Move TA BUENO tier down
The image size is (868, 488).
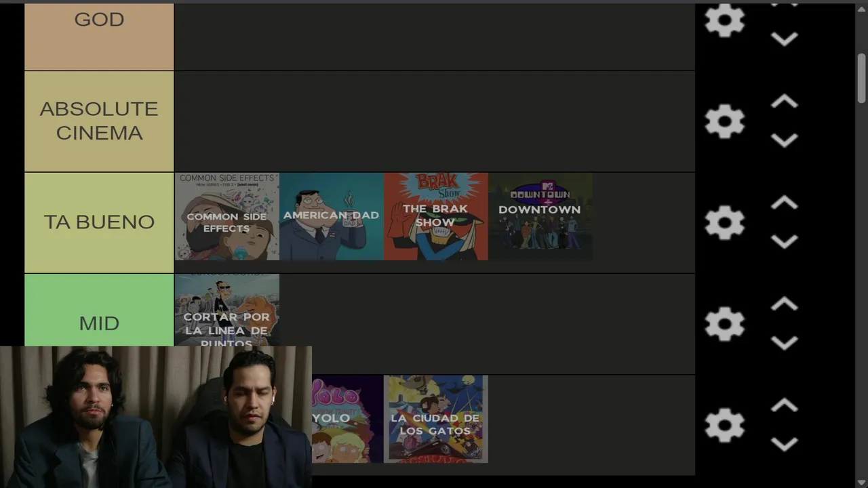[x=785, y=242]
